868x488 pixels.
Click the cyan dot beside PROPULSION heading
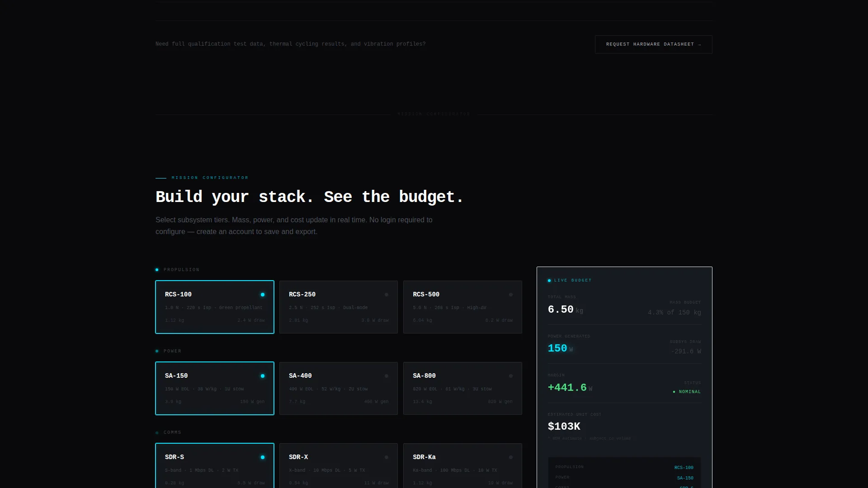(157, 270)
